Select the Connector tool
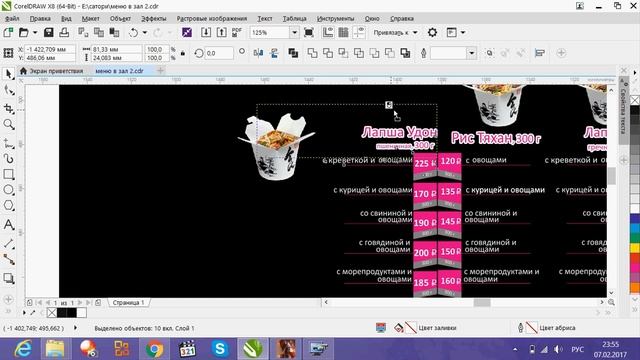640x360 pixels. click(9, 260)
